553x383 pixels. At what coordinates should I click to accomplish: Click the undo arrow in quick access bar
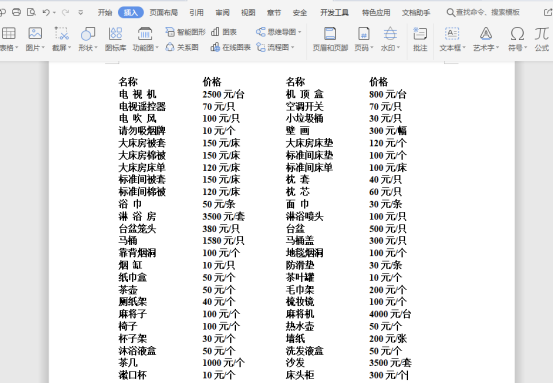46,12
